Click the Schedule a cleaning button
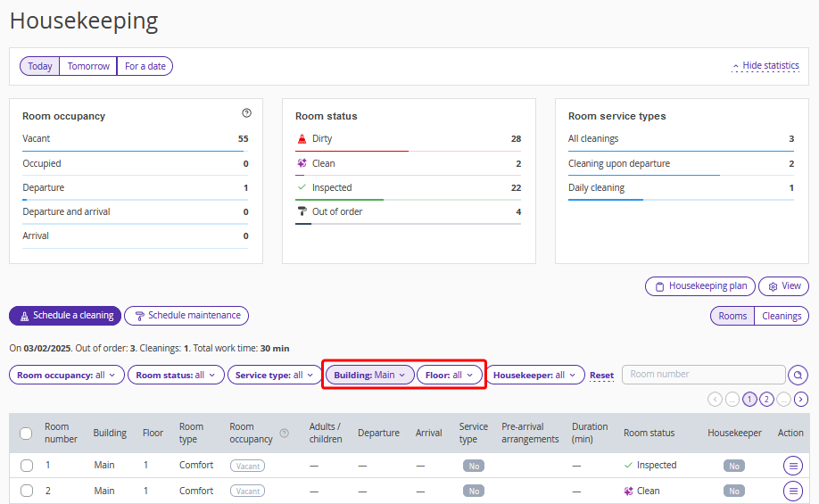 [x=65, y=316]
